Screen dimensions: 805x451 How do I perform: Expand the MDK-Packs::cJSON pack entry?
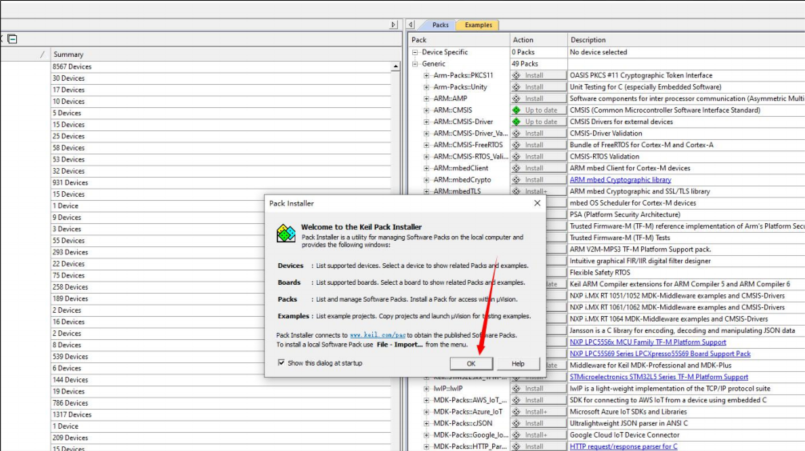[426, 423]
